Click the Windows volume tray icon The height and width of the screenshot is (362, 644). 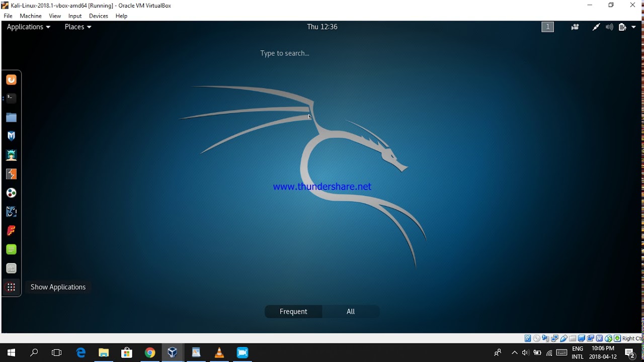pos(526,353)
